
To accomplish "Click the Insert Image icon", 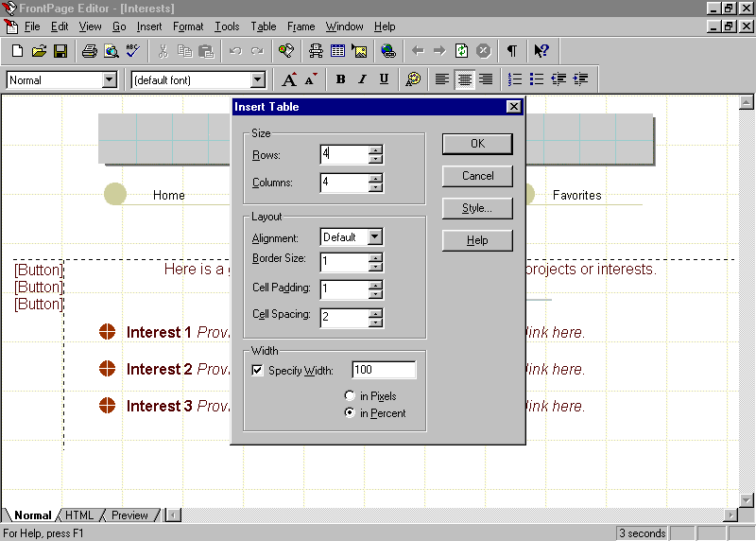I will click(359, 51).
